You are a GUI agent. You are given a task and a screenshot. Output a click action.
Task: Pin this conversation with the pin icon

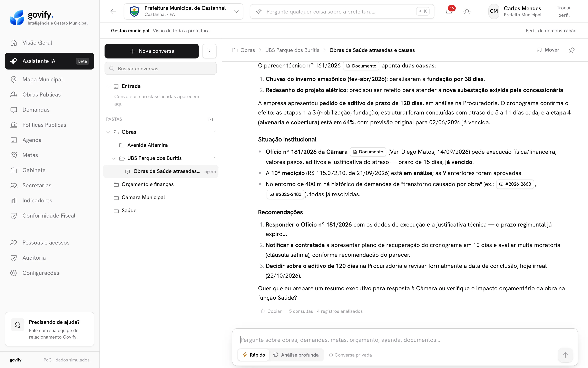point(572,50)
